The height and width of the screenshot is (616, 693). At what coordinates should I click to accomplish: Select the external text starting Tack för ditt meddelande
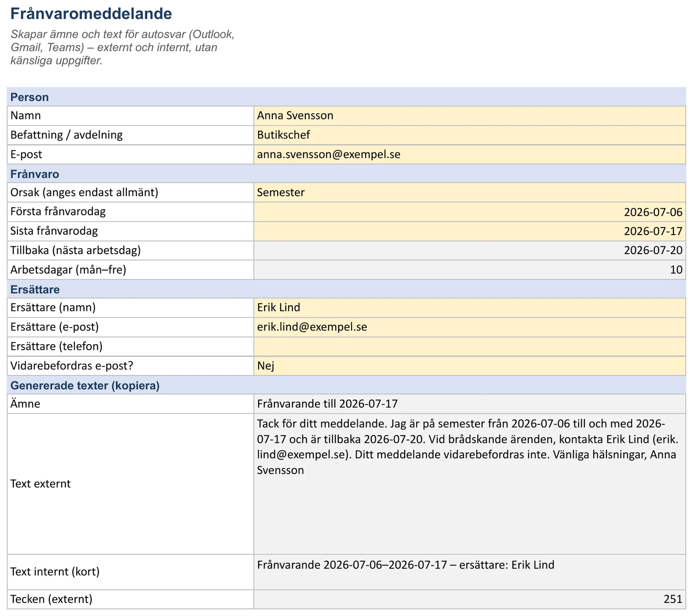pyautogui.click(x=470, y=484)
